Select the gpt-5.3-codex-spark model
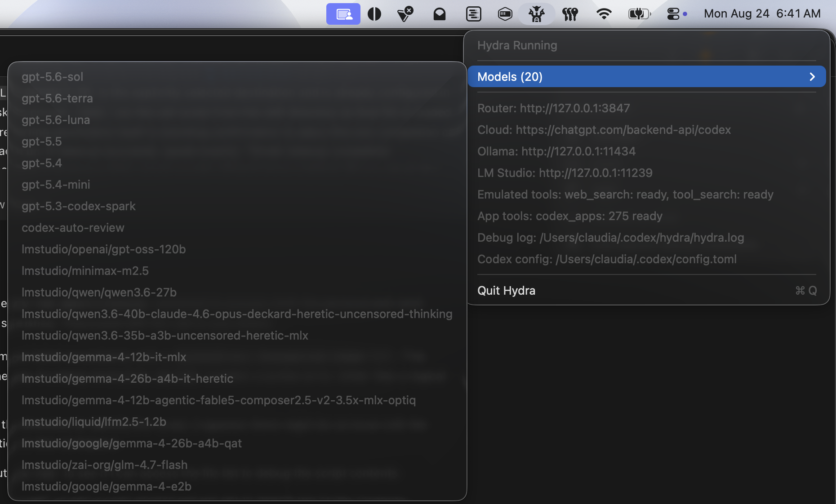The image size is (836, 504). [237, 206]
